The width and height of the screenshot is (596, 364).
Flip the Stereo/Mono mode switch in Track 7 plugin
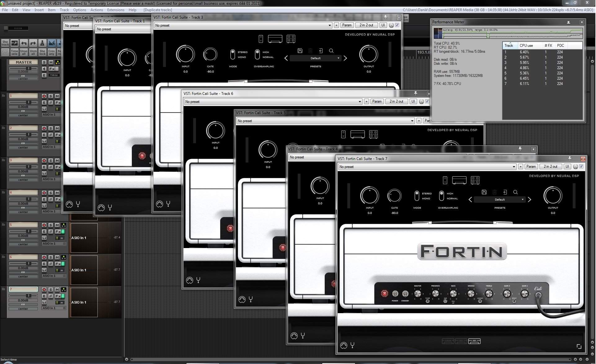[417, 196]
